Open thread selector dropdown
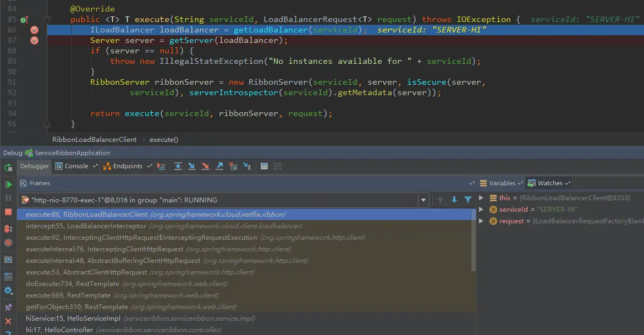This screenshot has width=644, height=335. coord(423,200)
